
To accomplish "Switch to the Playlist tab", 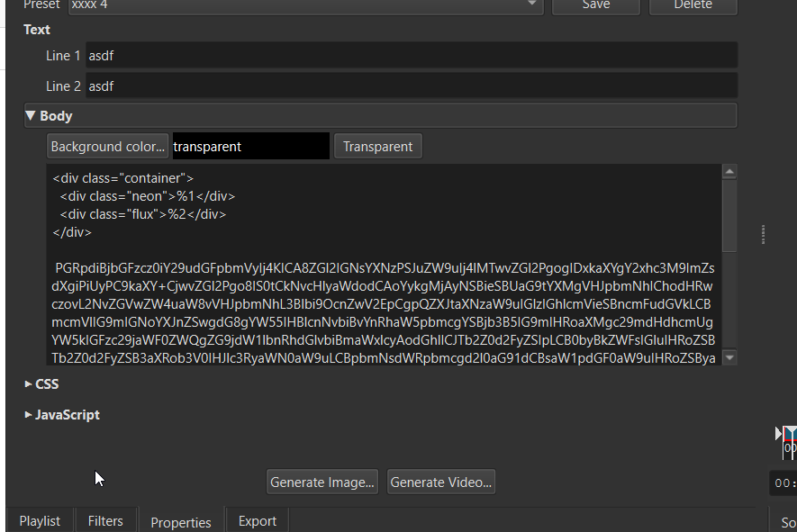I will [x=40, y=521].
